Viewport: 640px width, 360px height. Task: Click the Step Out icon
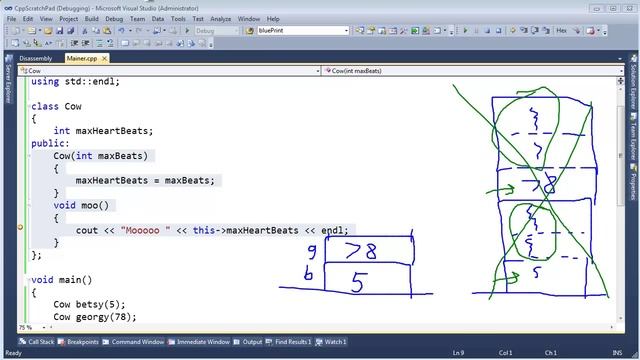[546, 31]
